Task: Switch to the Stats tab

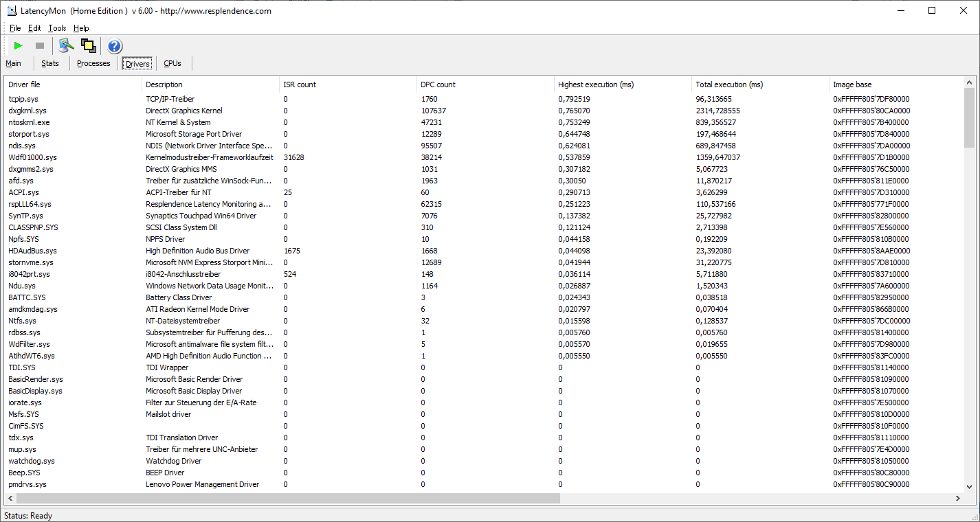Action: [x=50, y=63]
